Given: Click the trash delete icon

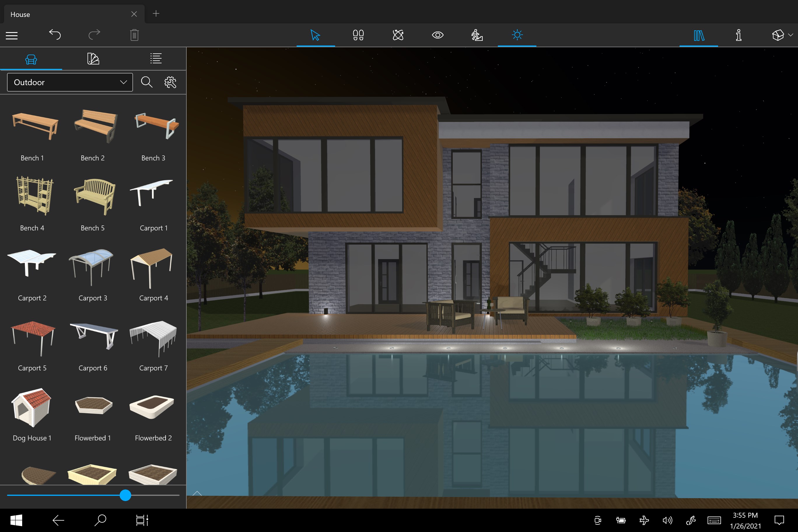Looking at the screenshot, I should pos(134,35).
